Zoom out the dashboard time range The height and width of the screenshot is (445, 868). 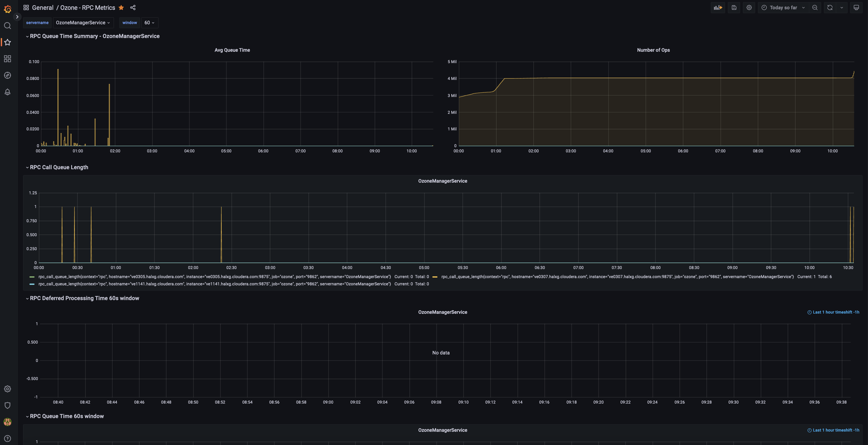815,8
